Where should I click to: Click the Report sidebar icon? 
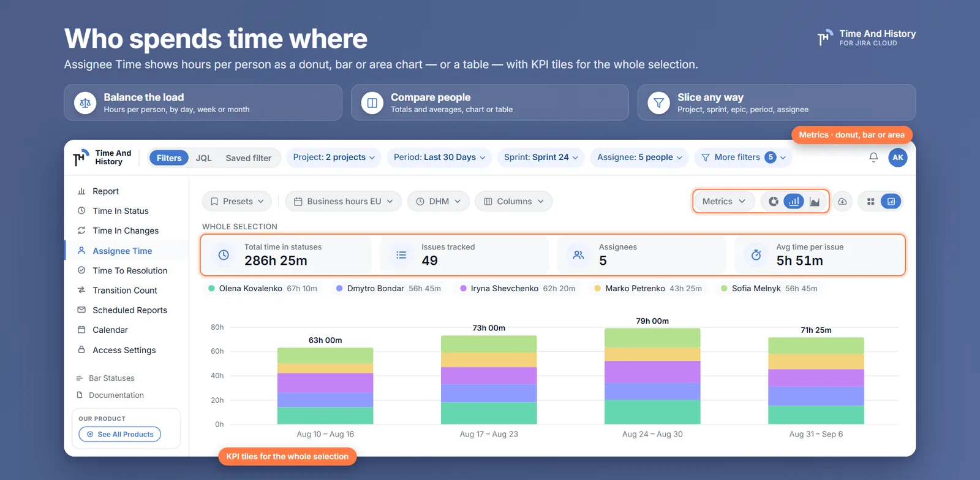click(x=81, y=191)
